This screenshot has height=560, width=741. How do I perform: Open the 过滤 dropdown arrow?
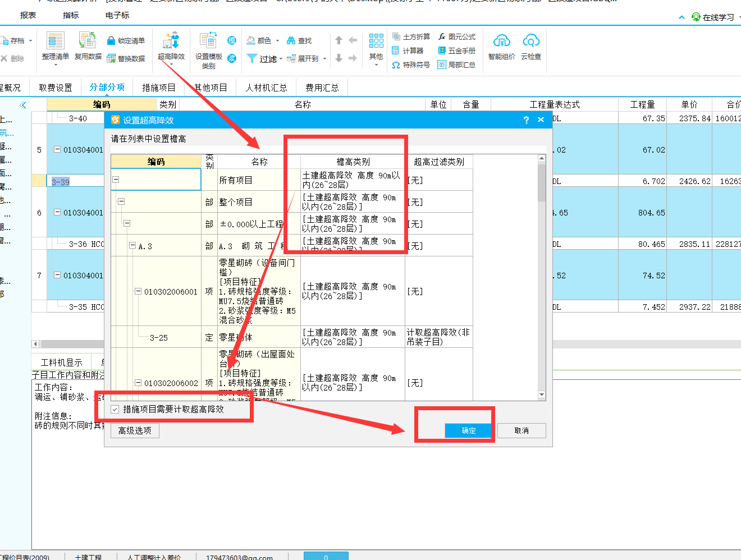pos(281,59)
